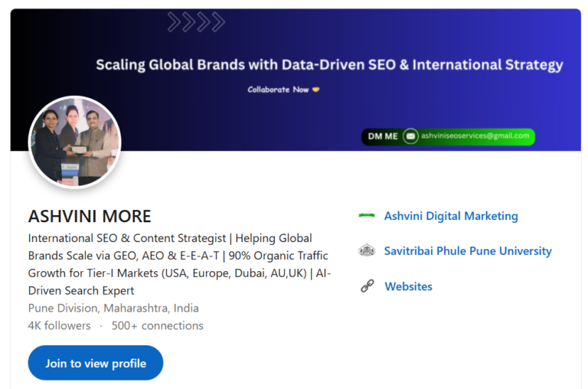Click the handshake emoji after Collaborate Now
Viewport: 588px width, 389px height.
coord(315,90)
